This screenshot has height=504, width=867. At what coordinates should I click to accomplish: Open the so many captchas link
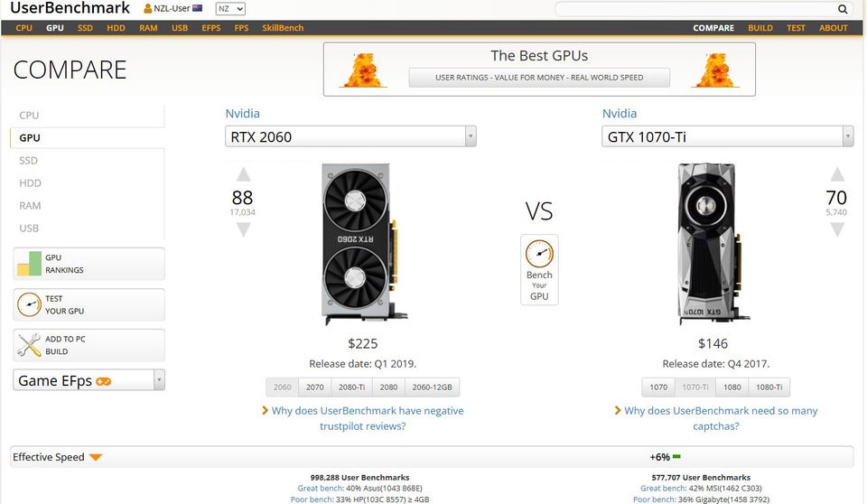[715, 418]
